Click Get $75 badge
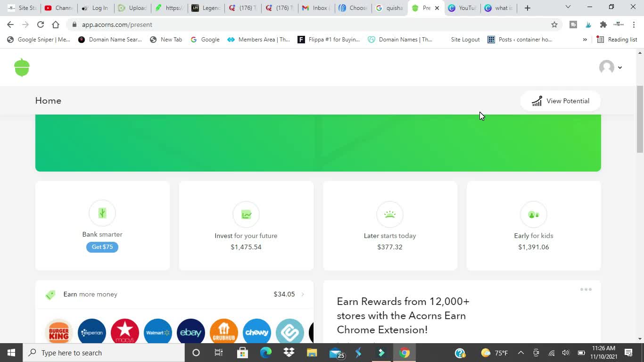Screen dimensions: 644x362 click(x=102, y=247)
